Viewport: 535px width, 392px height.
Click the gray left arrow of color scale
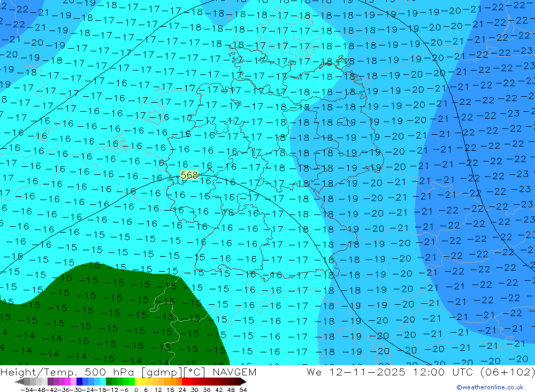[x=19, y=382]
